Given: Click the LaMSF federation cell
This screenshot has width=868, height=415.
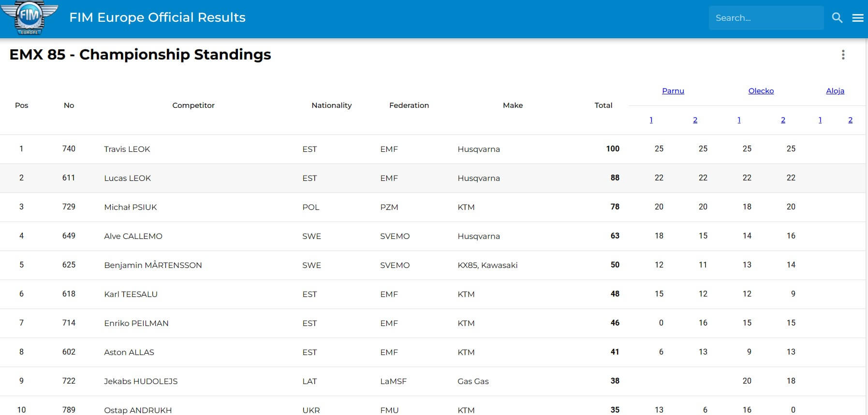Looking at the screenshot, I should [x=393, y=381].
